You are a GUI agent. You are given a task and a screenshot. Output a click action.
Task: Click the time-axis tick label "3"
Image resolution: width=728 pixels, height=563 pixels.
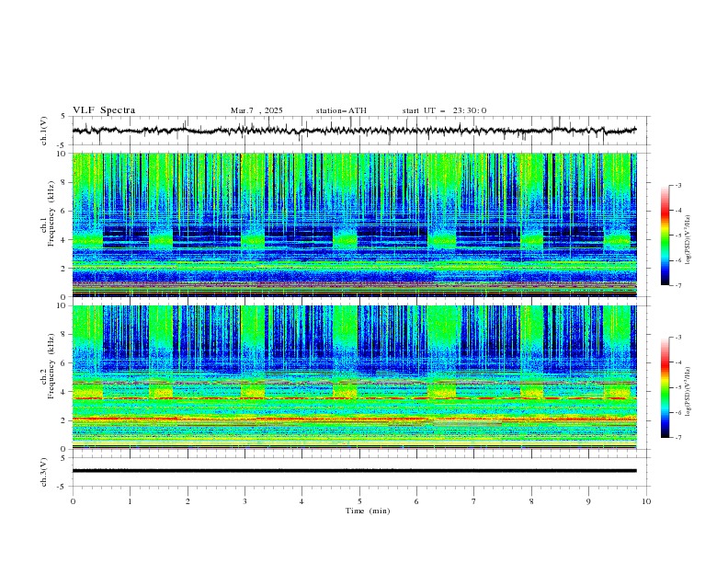(x=245, y=501)
